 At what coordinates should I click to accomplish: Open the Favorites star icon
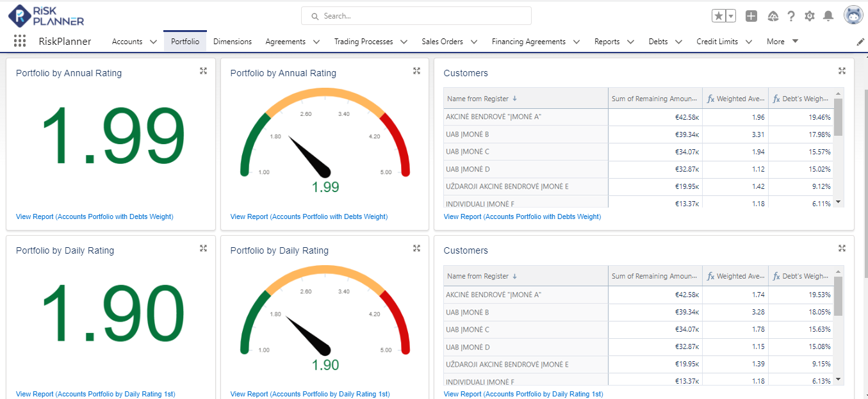pyautogui.click(x=719, y=16)
